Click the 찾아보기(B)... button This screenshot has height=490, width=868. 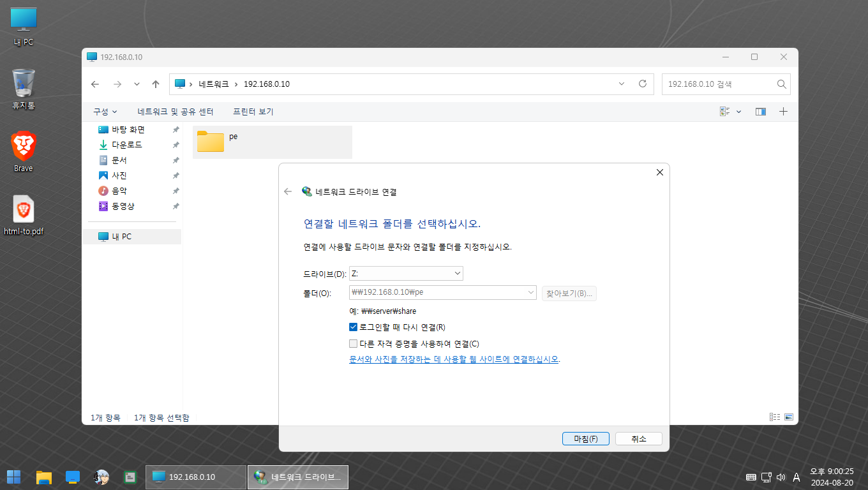click(569, 293)
